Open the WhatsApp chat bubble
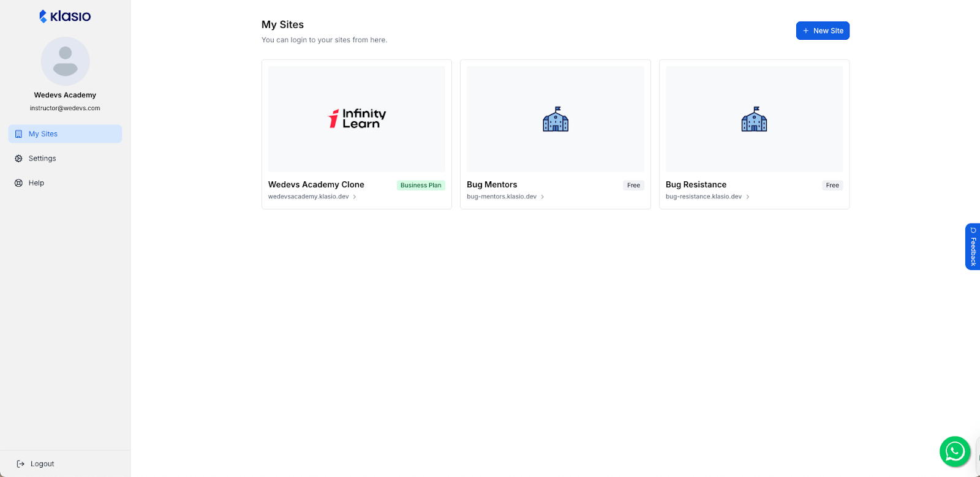The image size is (980, 477). coord(954,451)
